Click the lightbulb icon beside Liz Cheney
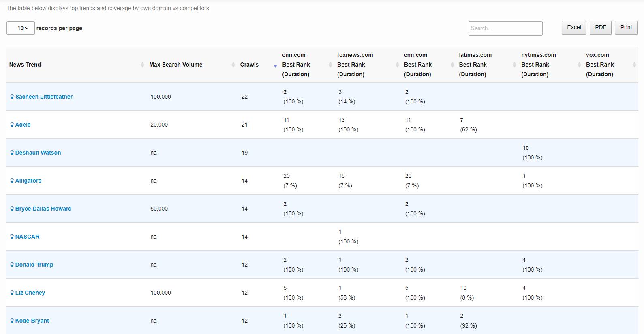The width and height of the screenshot is (644, 334). coord(12,293)
